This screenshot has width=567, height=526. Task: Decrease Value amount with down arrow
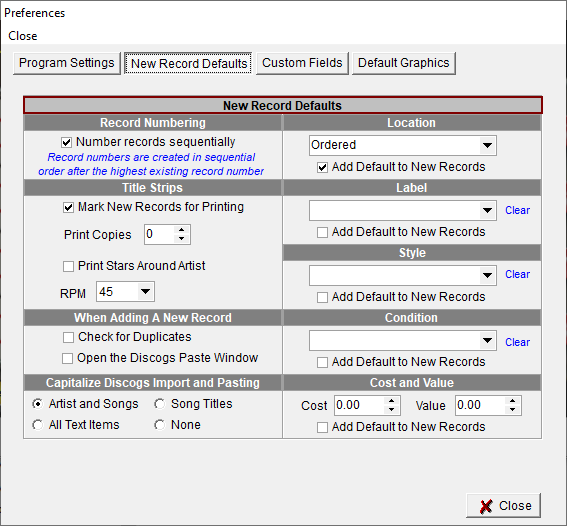512,410
